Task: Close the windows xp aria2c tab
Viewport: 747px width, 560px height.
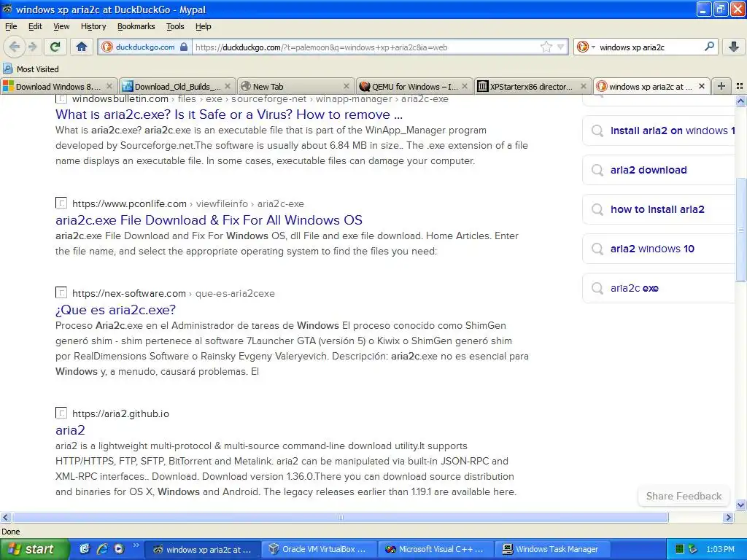Action: click(701, 86)
